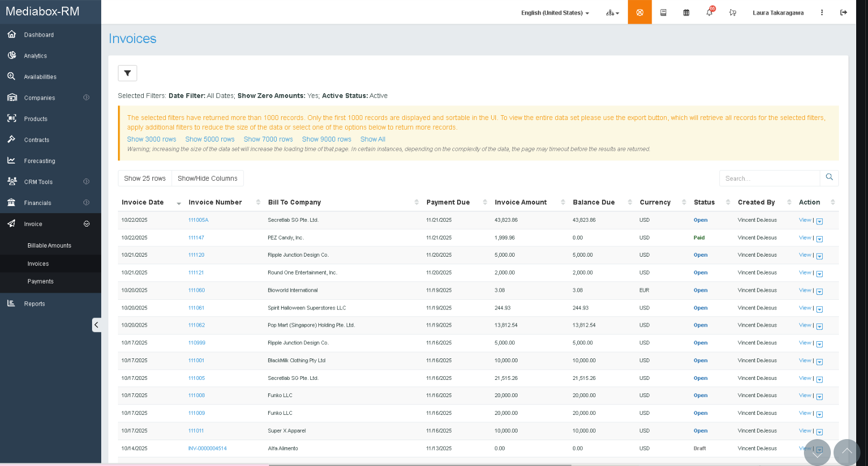
Task: Open invoice number 111005A
Action: click(198, 220)
